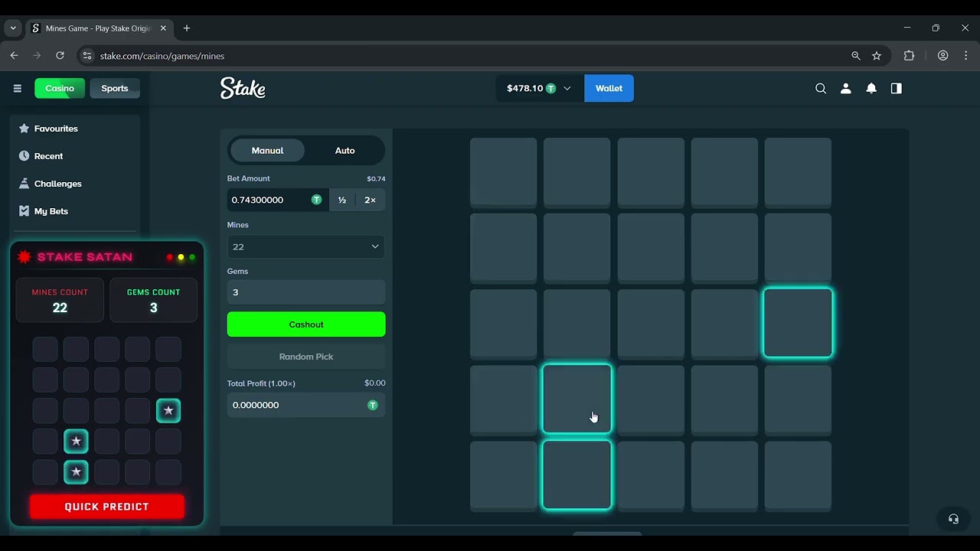
Task: Toggle the right sidebar panel icon
Action: point(897,88)
